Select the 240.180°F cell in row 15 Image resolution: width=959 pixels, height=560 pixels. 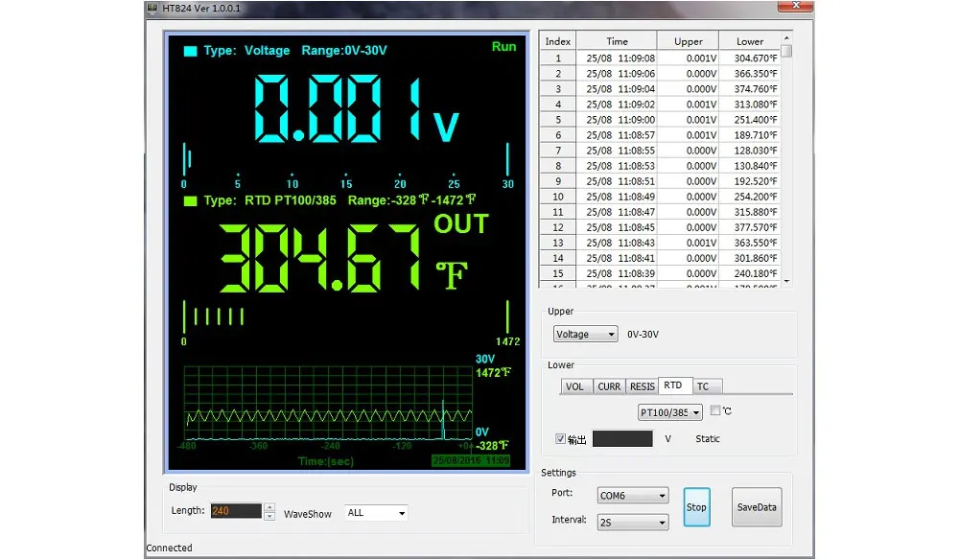point(750,273)
